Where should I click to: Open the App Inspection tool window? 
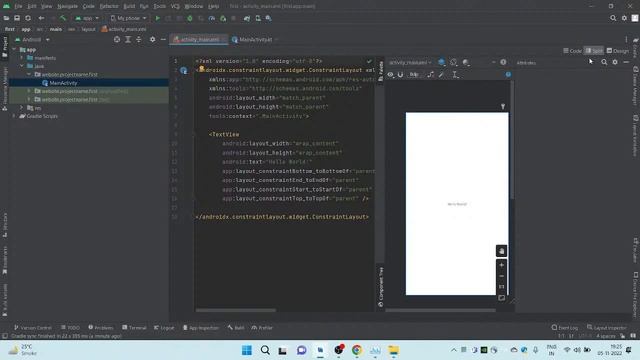(201, 327)
